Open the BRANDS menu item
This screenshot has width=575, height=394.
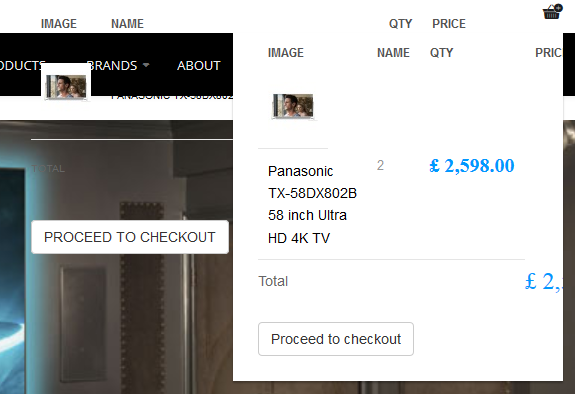tap(112, 66)
